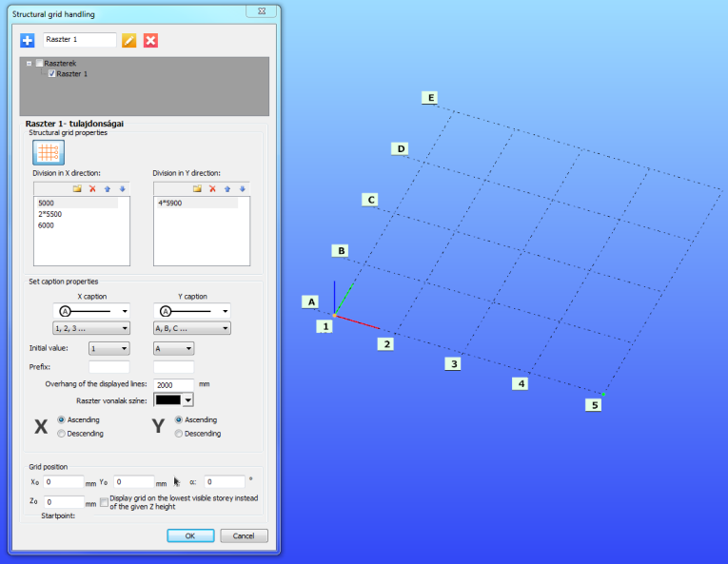Viewport: 728px width, 564px height.
Task: Select the '4*5900' Y division entry
Action: click(197, 203)
